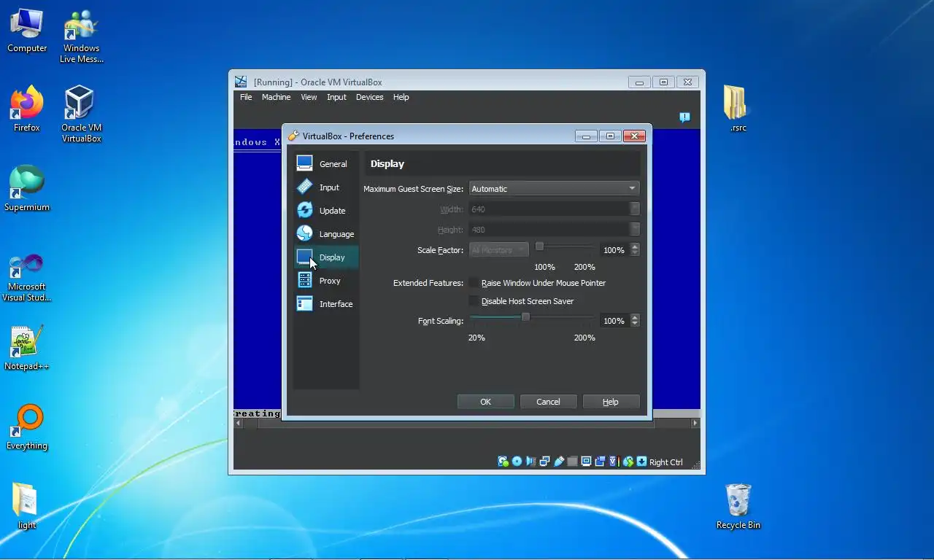Click network adapters icon in VM status bar
This screenshot has width=934, height=560.
544,462
